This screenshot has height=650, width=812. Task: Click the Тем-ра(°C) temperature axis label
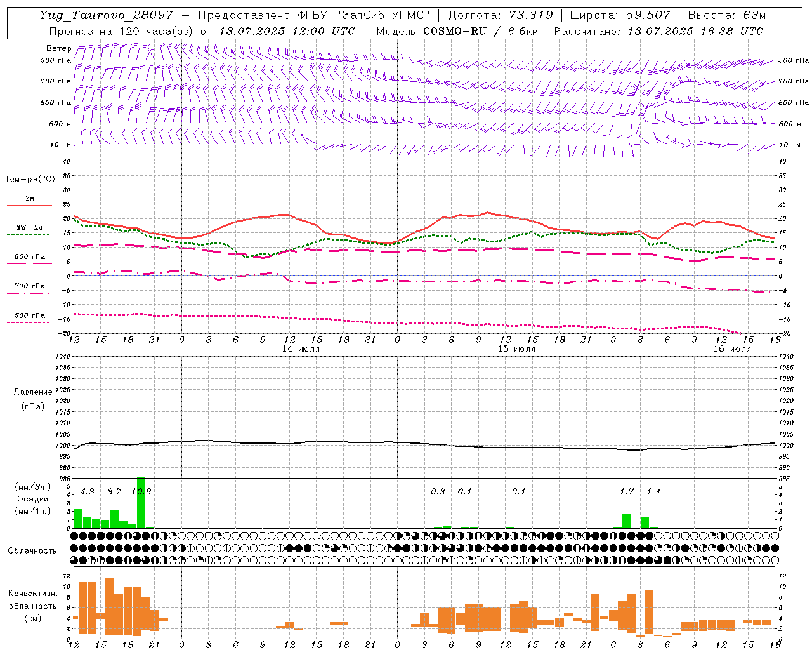30,180
